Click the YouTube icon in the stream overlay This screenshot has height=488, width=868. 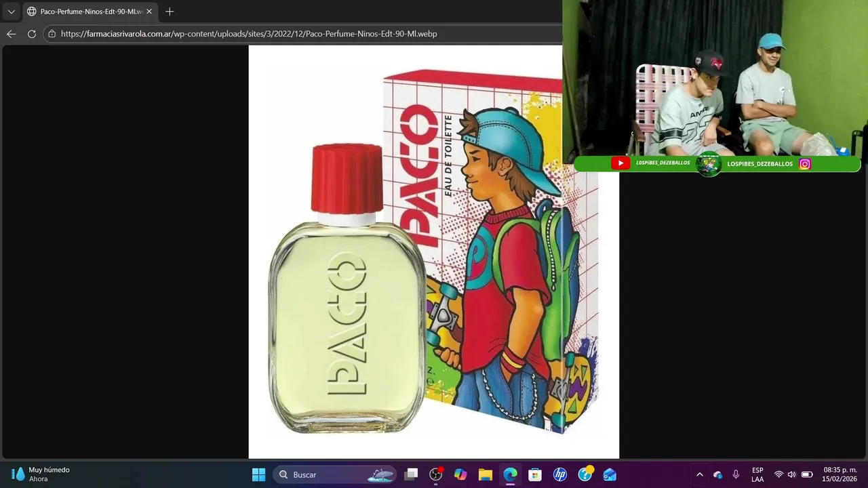[620, 163]
